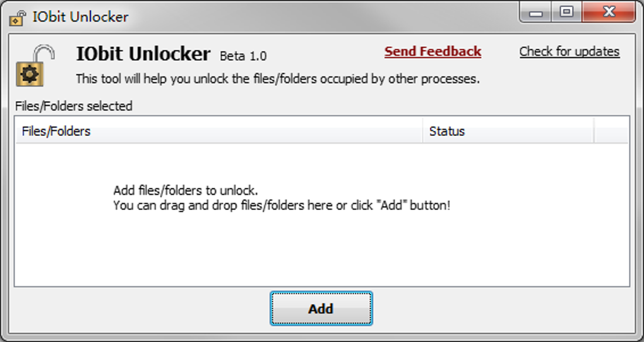Click the divider between Files/Folders and Status headers
Screen dimensions: 644x342
coord(423,131)
